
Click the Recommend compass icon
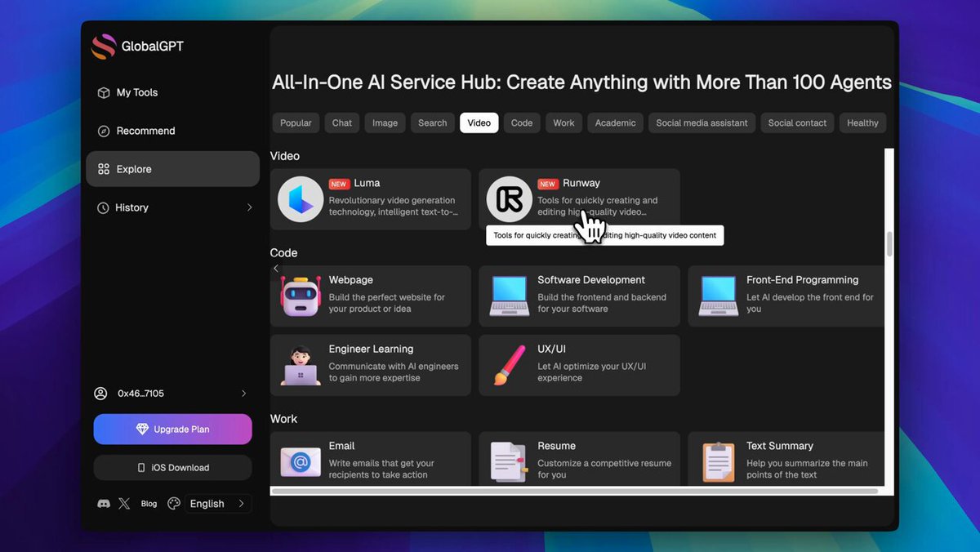click(x=104, y=131)
